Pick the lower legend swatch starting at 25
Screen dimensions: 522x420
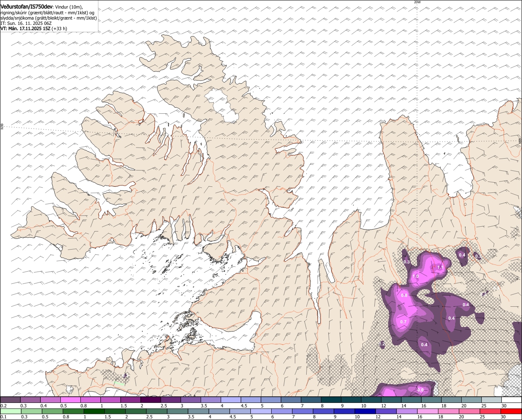click(491, 411)
